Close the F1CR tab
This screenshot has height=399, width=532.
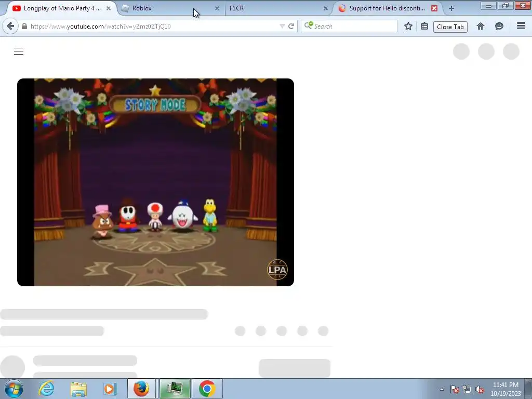tap(326, 8)
